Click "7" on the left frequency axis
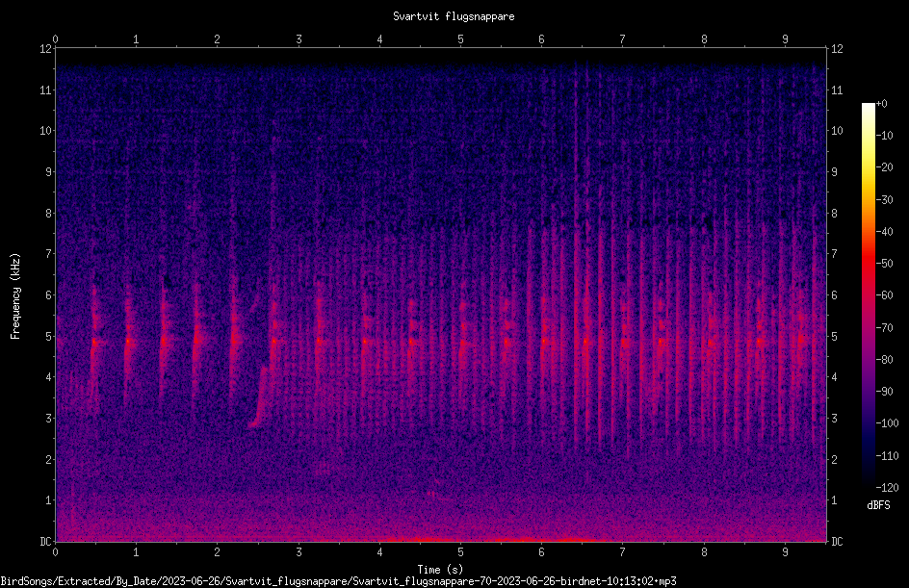The width and height of the screenshot is (909, 588). pos(48,254)
